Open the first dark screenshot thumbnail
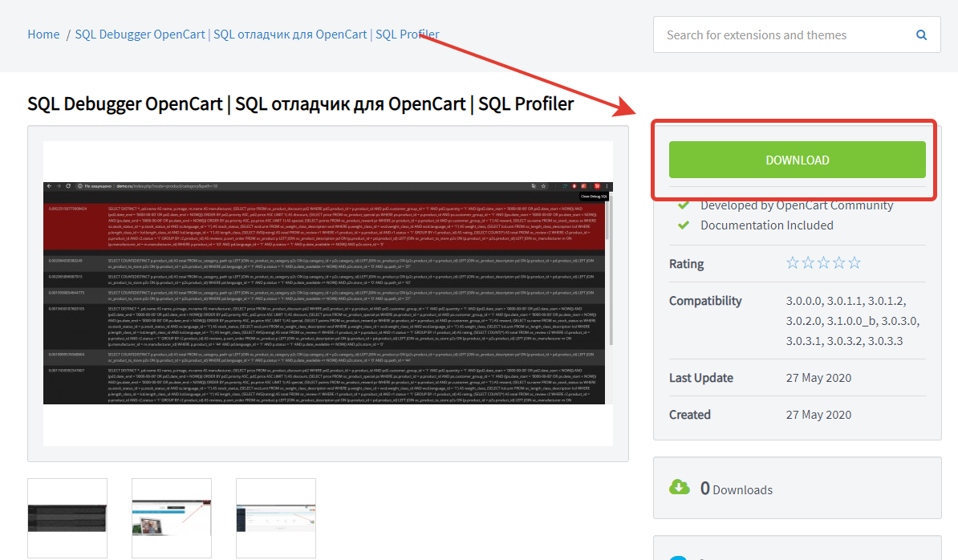This screenshot has height=560, width=958. pos(67,518)
